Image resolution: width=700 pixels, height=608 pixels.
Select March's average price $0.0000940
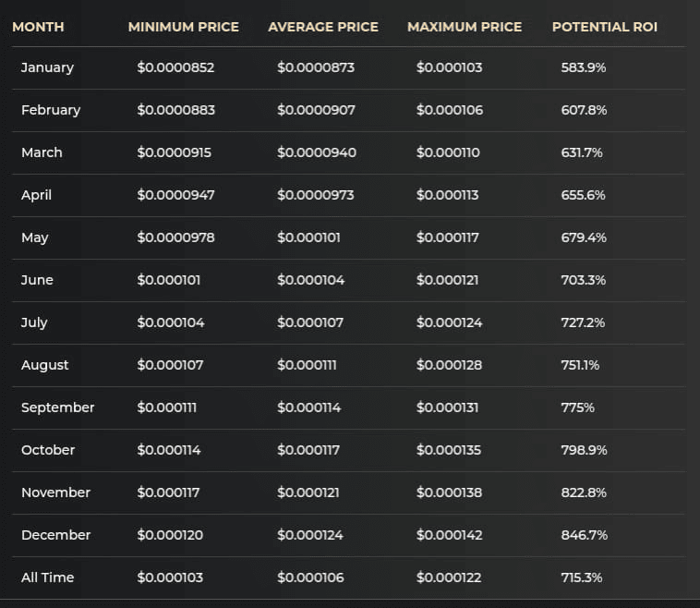(x=317, y=152)
